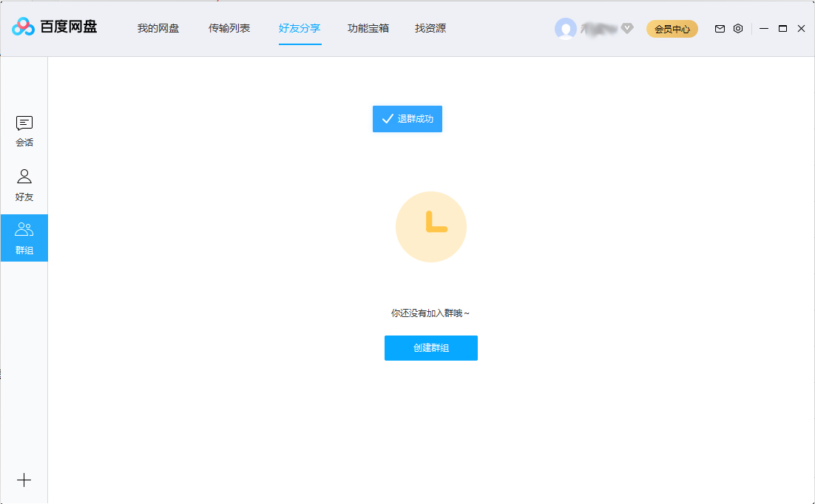Expand the username dropdown arrow

[626, 29]
